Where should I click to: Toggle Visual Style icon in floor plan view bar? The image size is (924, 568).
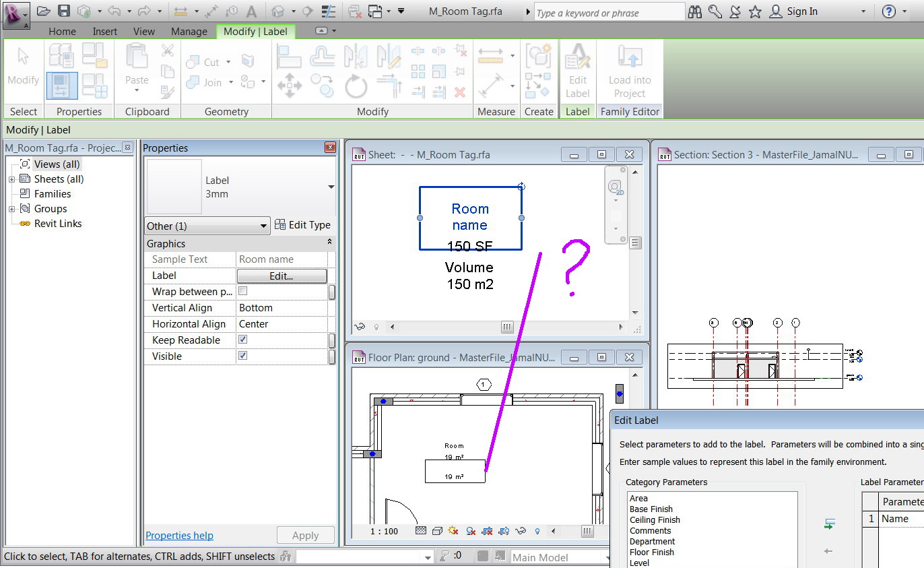tap(437, 531)
